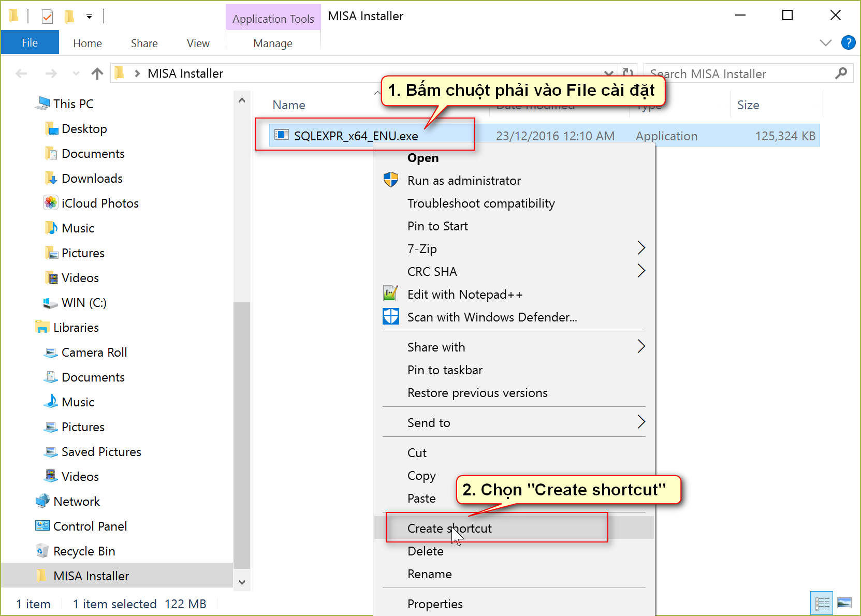Open the Saved Pictures library
The height and width of the screenshot is (616, 861).
click(x=101, y=451)
